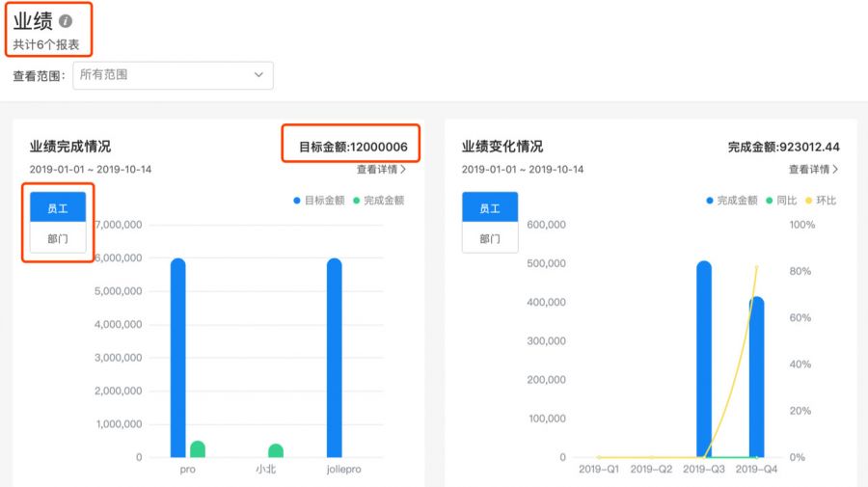Click the 2019-Q3 完成金额 bar

[704, 359]
